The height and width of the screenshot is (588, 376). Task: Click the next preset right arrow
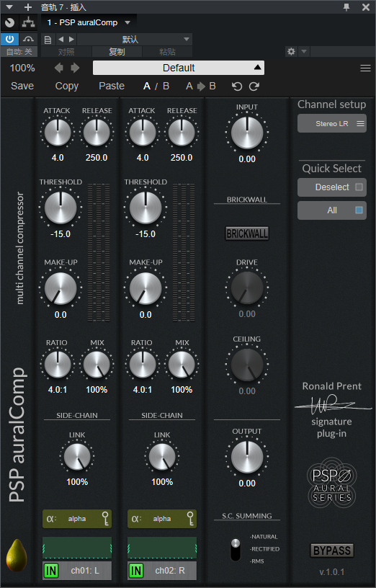click(x=75, y=68)
